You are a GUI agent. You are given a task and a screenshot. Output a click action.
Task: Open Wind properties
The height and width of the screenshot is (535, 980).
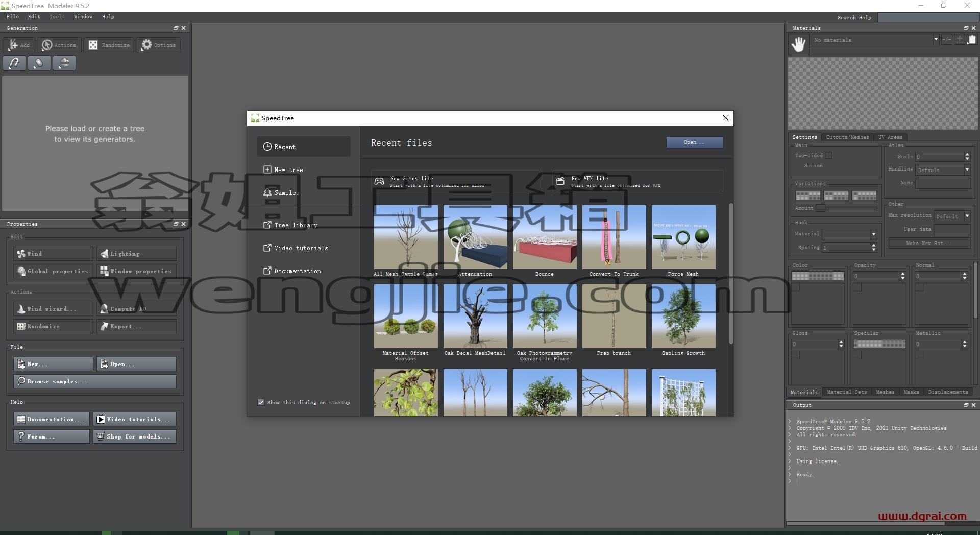coord(53,254)
